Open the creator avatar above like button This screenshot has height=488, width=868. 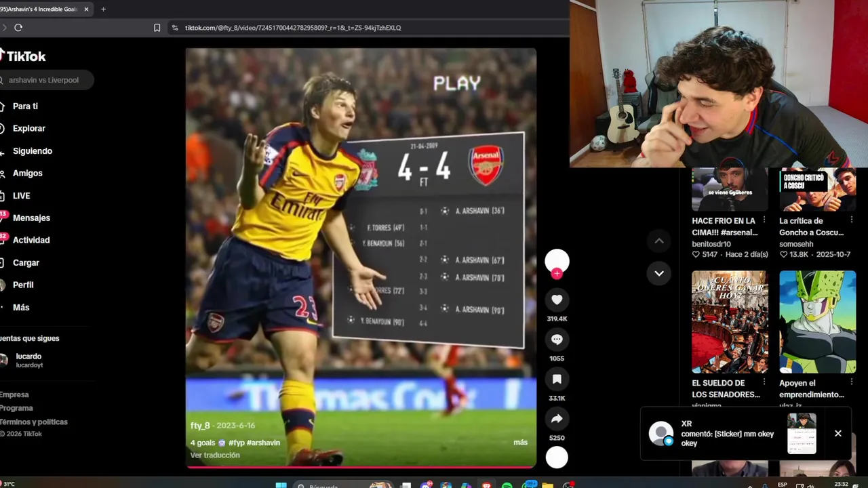coord(557,262)
